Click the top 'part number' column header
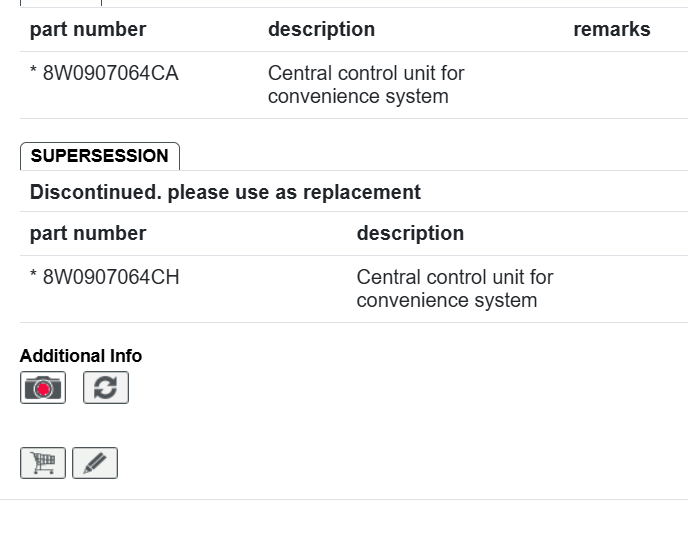This screenshot has width=688, height=552. pos(88,29)
